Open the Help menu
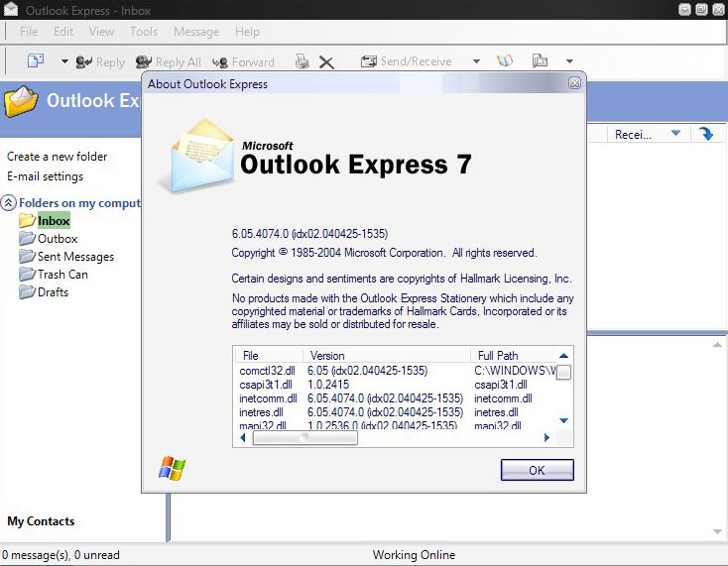This screenshot has width=728, height=566. [x=247, y=32]
